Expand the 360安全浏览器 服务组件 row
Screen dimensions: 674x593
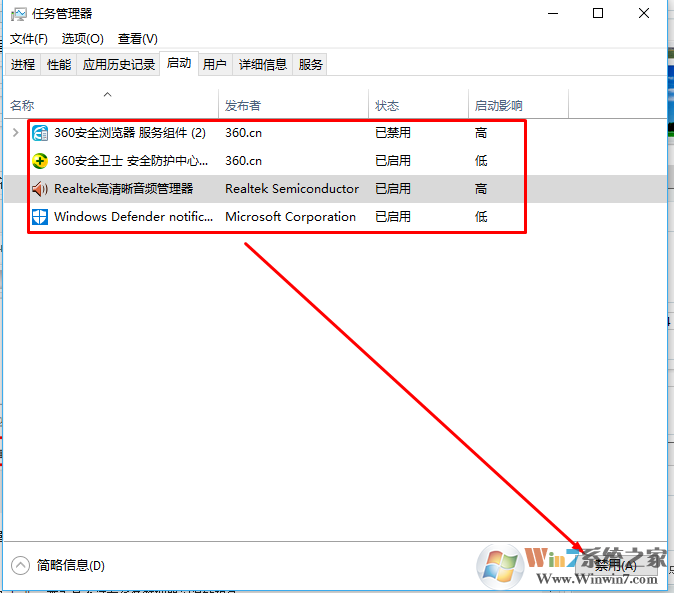click(x=16, y=133)
